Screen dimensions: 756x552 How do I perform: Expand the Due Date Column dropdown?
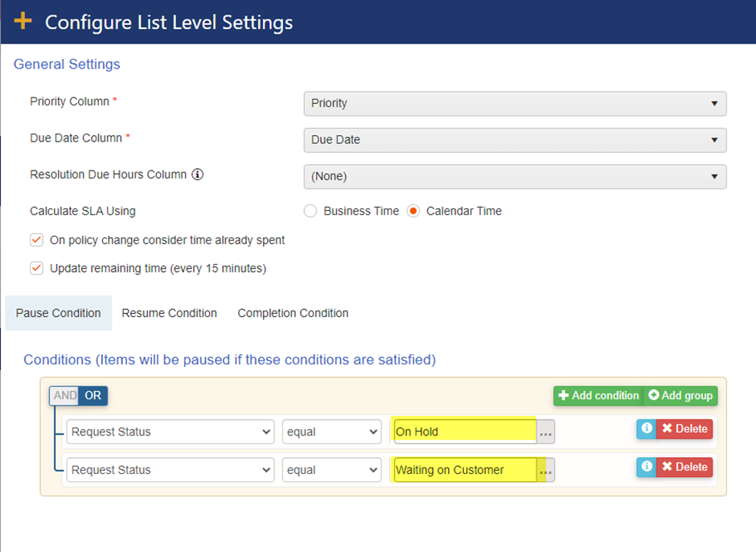pos(515,139)
